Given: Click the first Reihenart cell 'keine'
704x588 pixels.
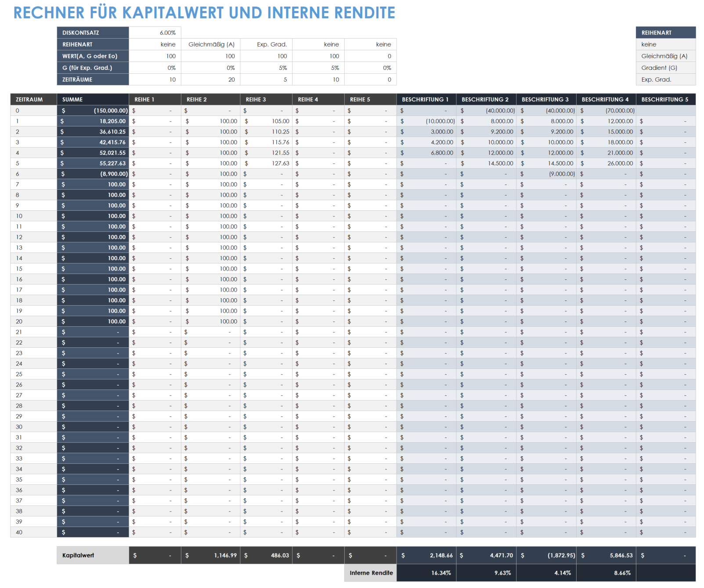Looking at the screenshot, I should (x=155, y=44).
